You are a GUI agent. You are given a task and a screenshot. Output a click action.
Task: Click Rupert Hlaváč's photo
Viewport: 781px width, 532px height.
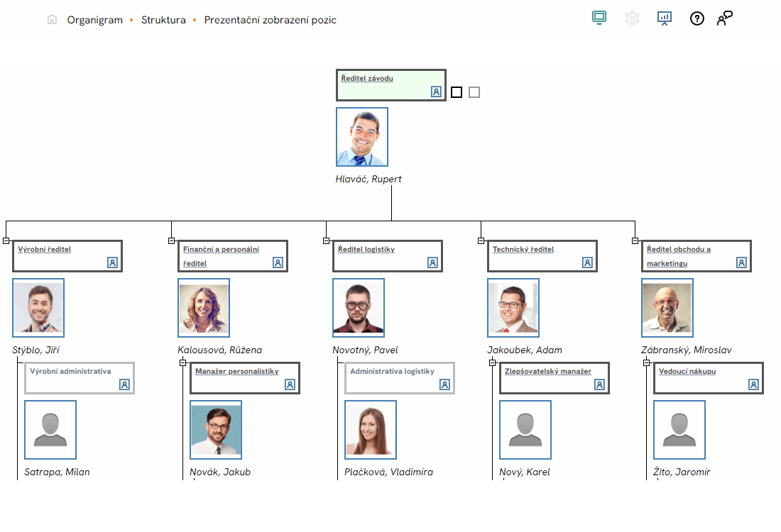pos(362,137)
